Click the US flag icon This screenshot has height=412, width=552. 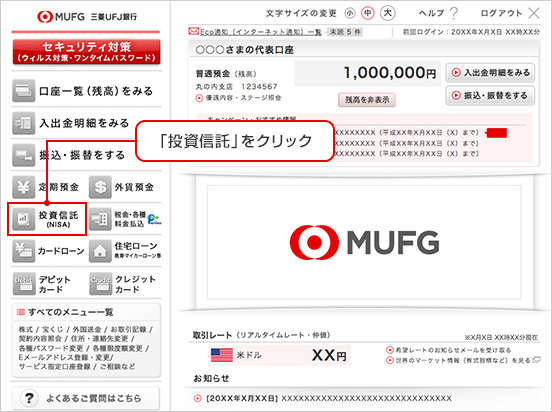[222, 355]
